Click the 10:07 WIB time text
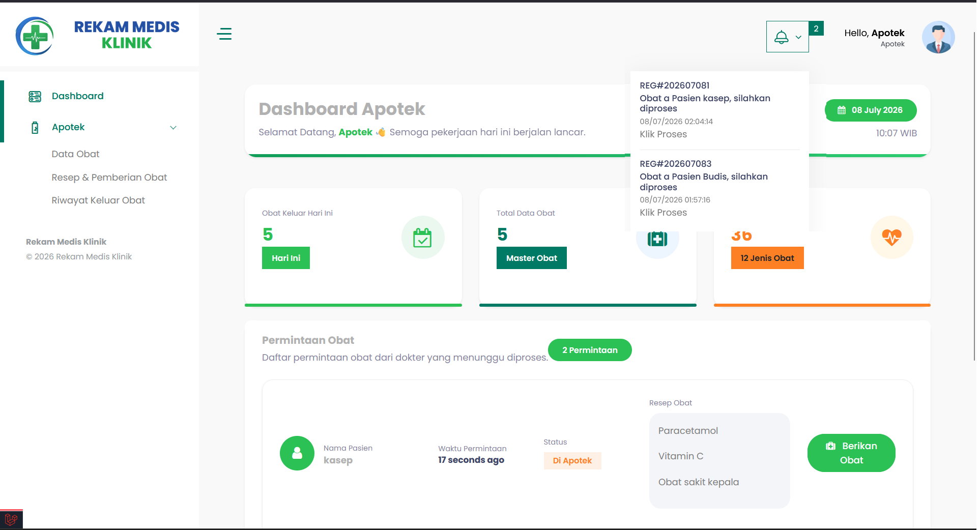Viewport: 980px width, 530px height. click(896, 133)
